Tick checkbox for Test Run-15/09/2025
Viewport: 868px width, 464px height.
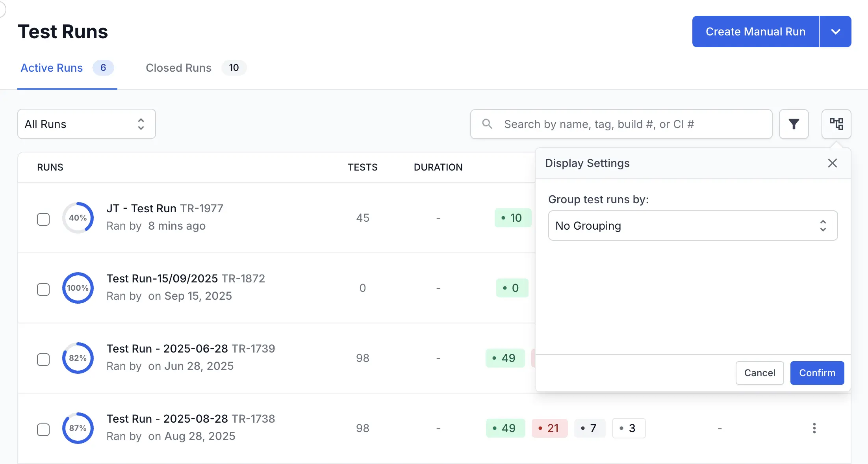click(x=43, y=290)
